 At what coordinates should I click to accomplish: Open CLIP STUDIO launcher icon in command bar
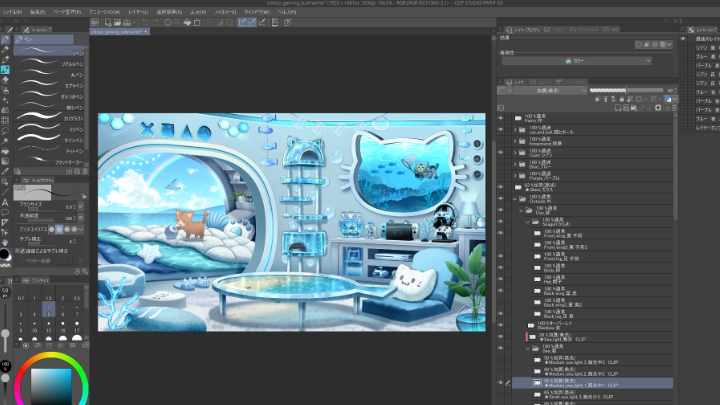95,22
